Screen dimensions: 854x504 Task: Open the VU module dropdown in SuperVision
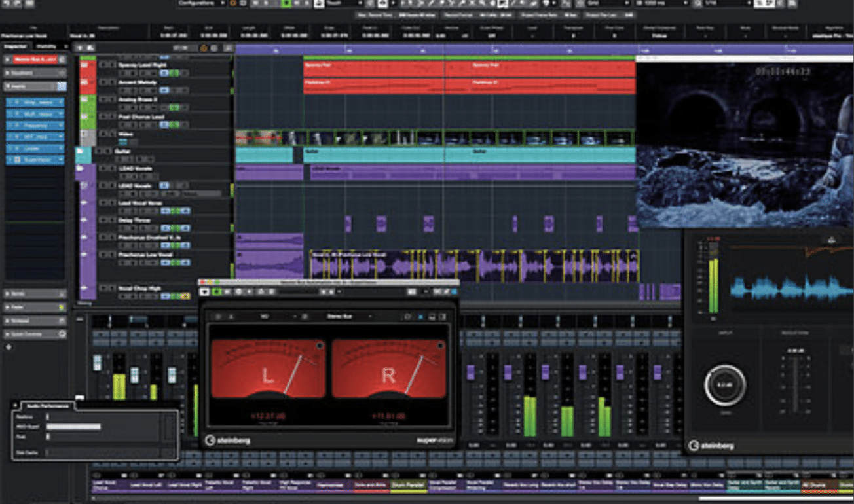pos(270,317)
